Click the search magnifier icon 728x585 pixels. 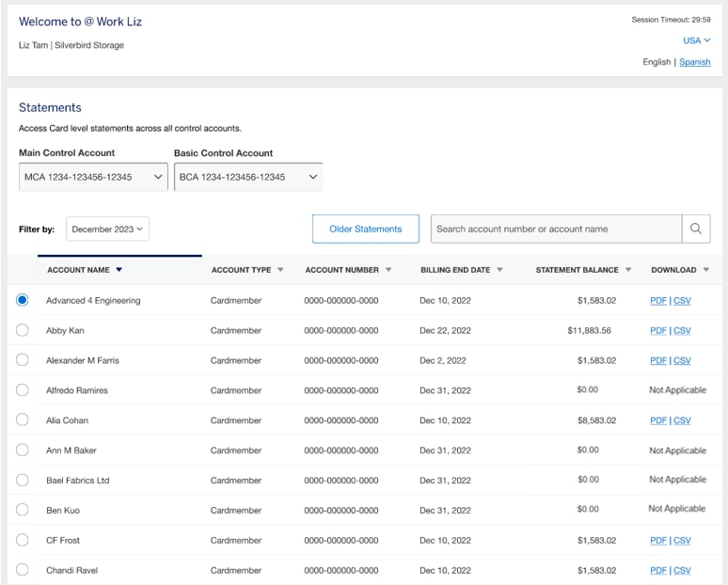[696, 229]
